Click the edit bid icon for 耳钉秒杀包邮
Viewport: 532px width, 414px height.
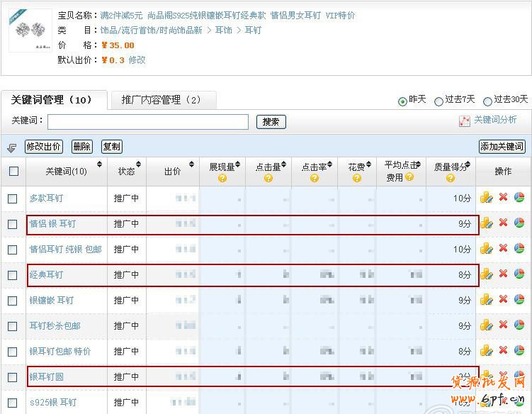point(486,325)
